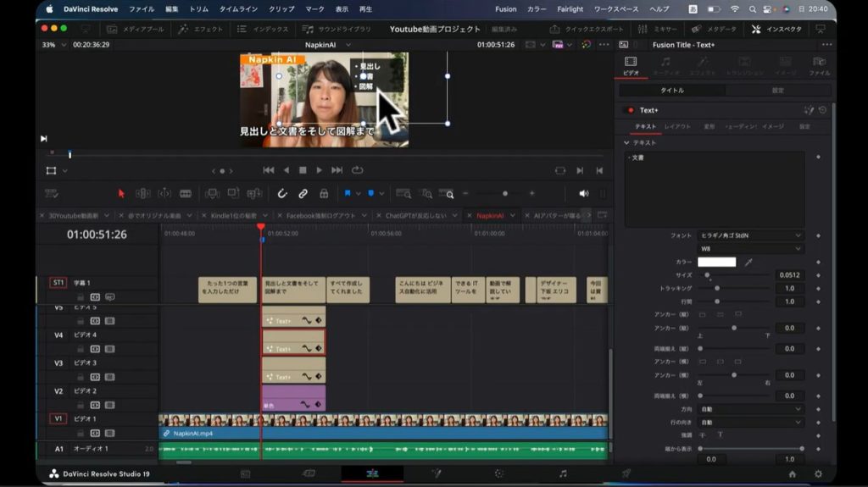Click the Position Lock padlock icon in toolbar
The image size is (868, 487).
pos(324,193)
